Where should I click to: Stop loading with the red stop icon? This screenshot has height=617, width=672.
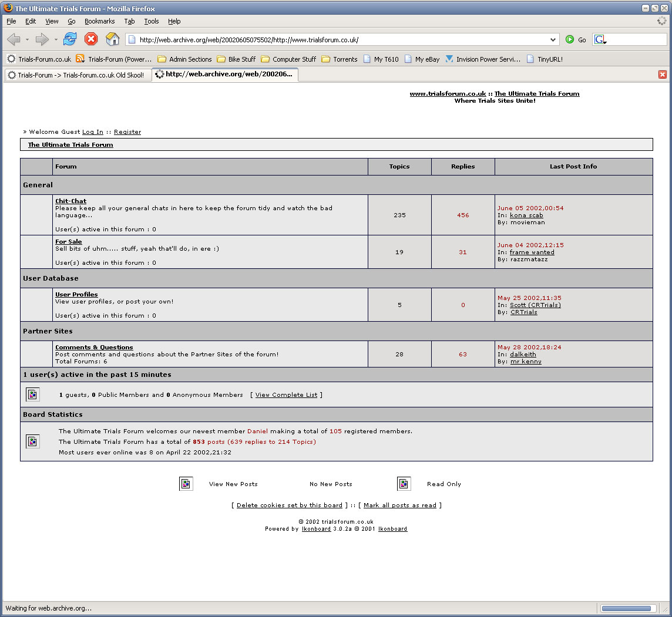(x=91, y=39)
